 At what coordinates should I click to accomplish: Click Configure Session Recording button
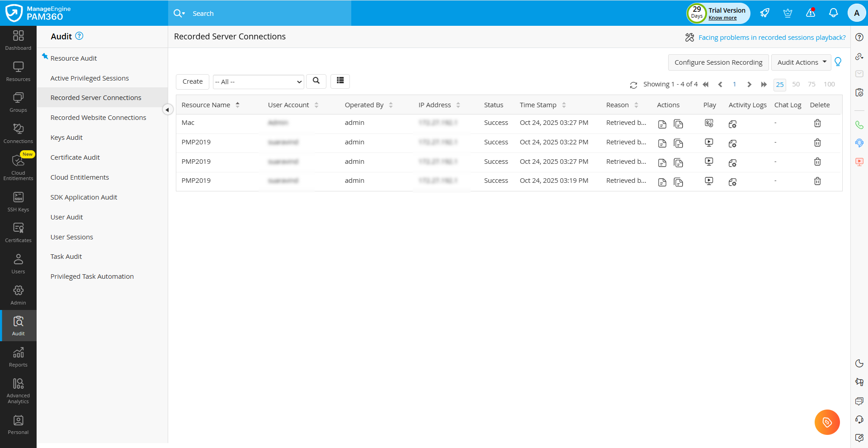pyautogui.click(x=718, y=62)
